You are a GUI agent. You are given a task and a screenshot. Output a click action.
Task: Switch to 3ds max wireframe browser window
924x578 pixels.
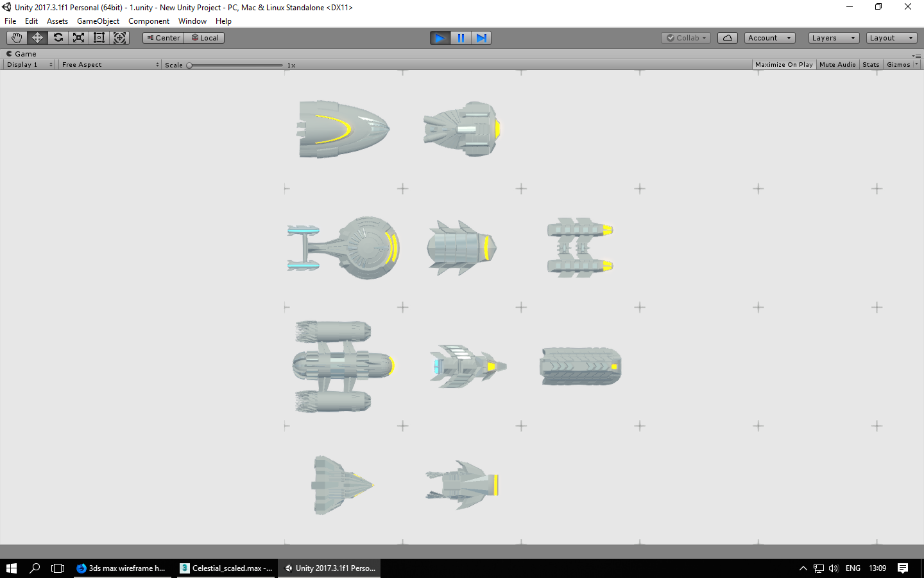(123, 568)
